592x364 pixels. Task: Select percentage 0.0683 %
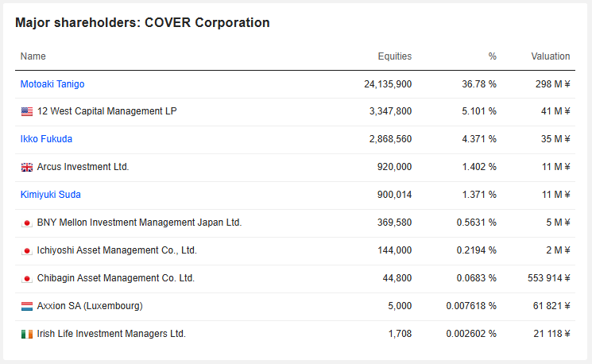[477, 278]
